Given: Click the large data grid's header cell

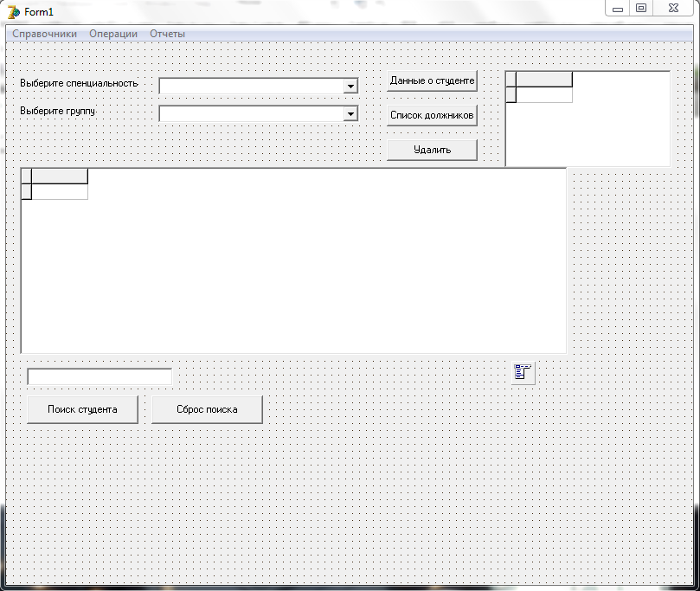Looking at the screenshot, I should (60, 177).
